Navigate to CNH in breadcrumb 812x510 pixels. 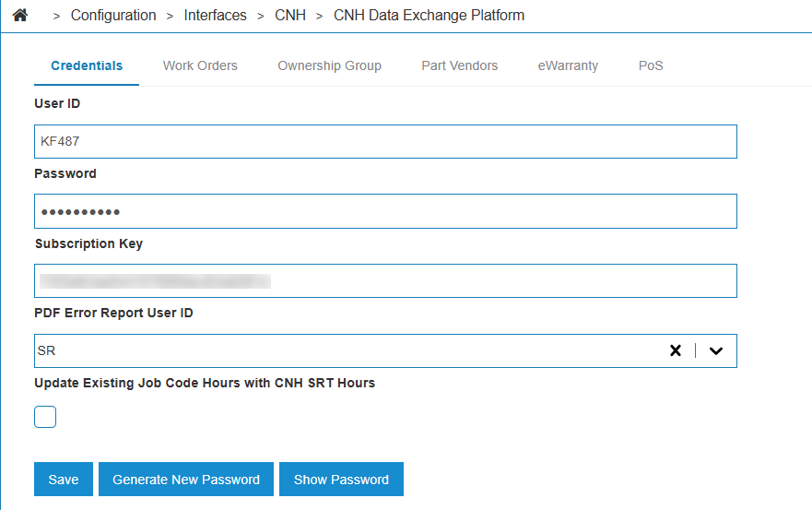point(290,16)
